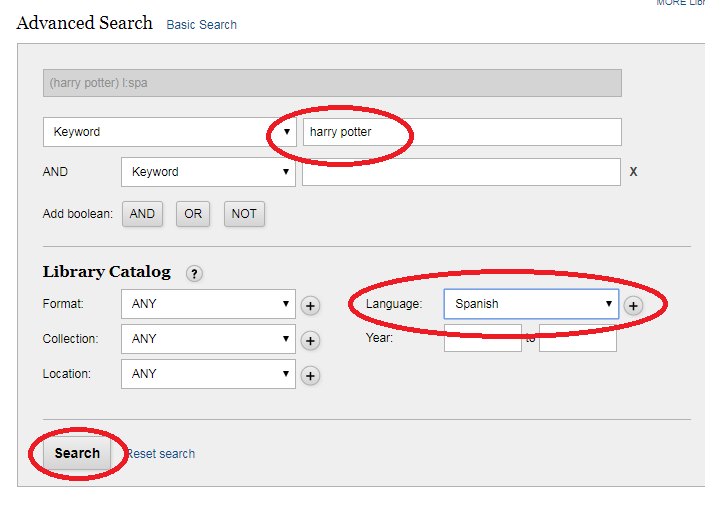Viewport: 705px width, 511px height.
Task: Switch to Basic Search
Action: click(x=201, y=25)
